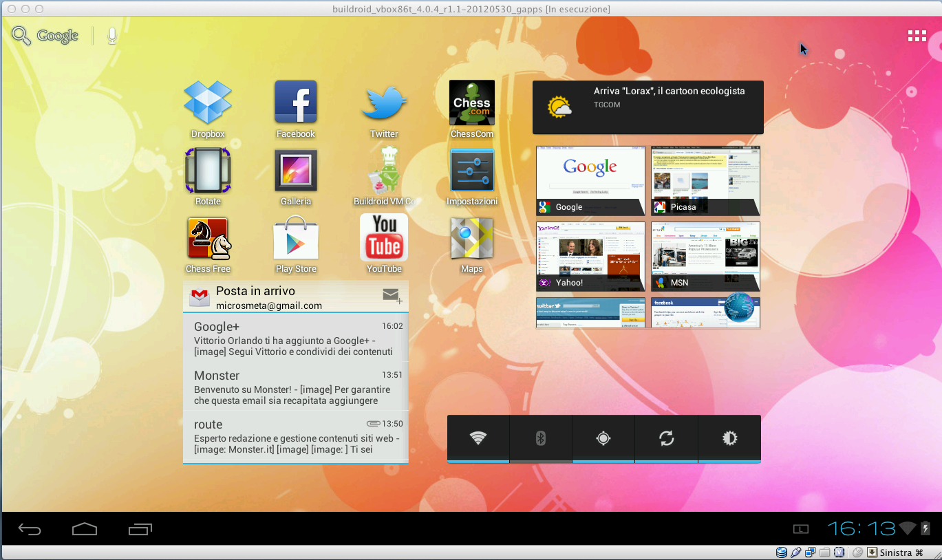
Task: Launch the Facebook app
Action: (296, 103)
